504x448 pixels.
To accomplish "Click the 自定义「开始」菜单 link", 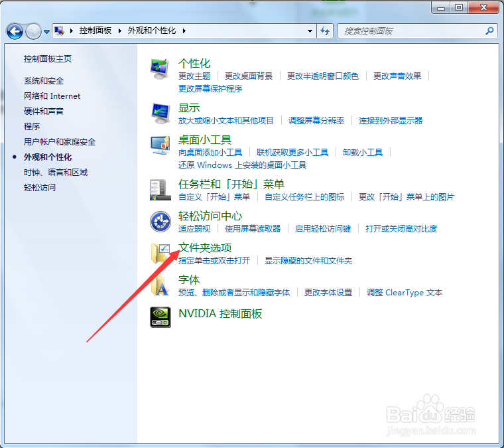I will point(214,197).
